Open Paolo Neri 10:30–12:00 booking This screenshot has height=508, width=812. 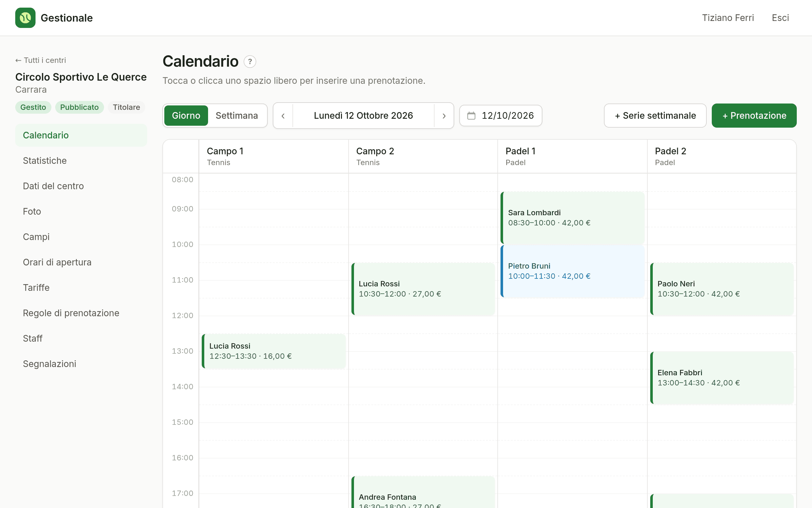coord(722,289)
